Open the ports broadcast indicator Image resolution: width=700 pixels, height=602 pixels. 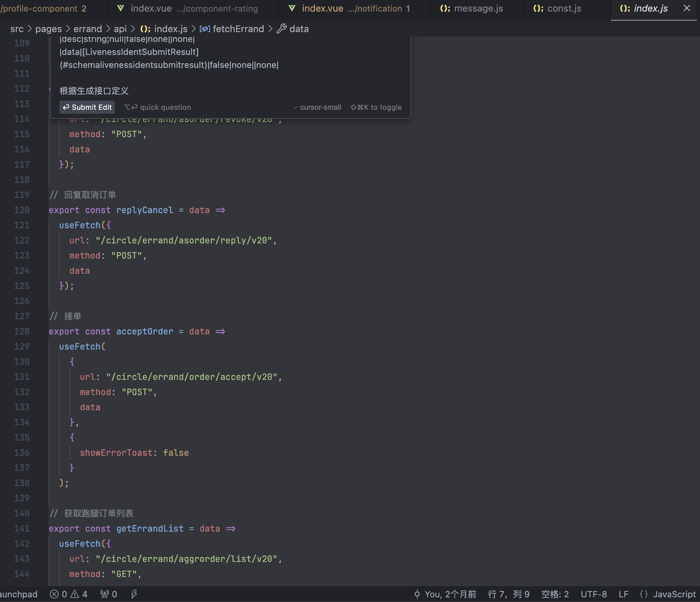coord(109,594)
